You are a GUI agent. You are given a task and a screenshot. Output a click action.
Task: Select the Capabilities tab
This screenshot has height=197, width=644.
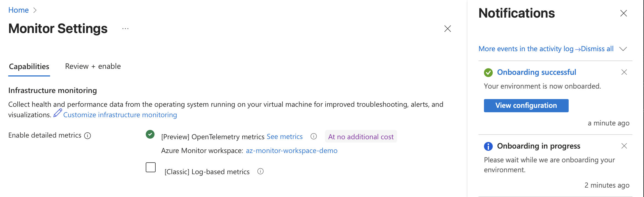tap(29, 67)
